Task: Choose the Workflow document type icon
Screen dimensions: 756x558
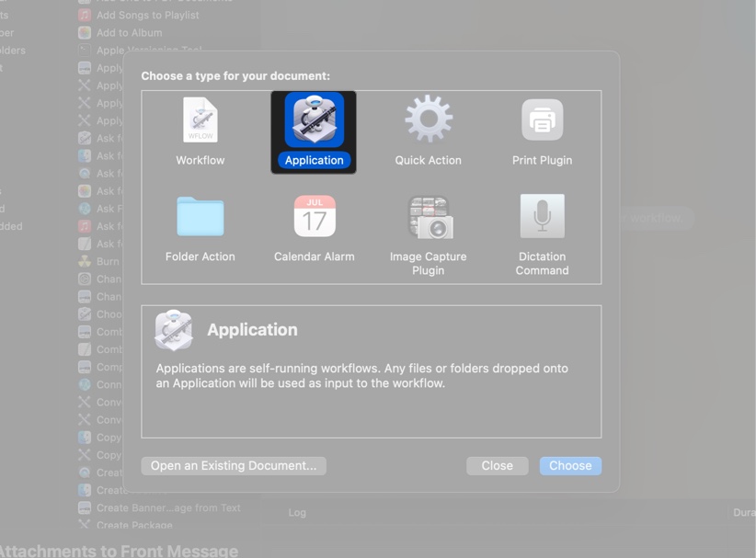Action: (199, 120)
